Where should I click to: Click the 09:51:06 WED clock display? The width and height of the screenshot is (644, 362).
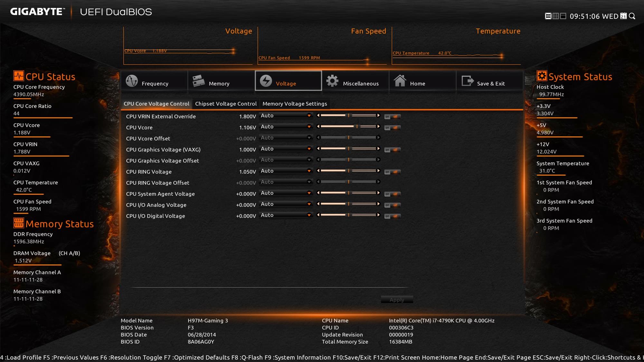[594, 16]
